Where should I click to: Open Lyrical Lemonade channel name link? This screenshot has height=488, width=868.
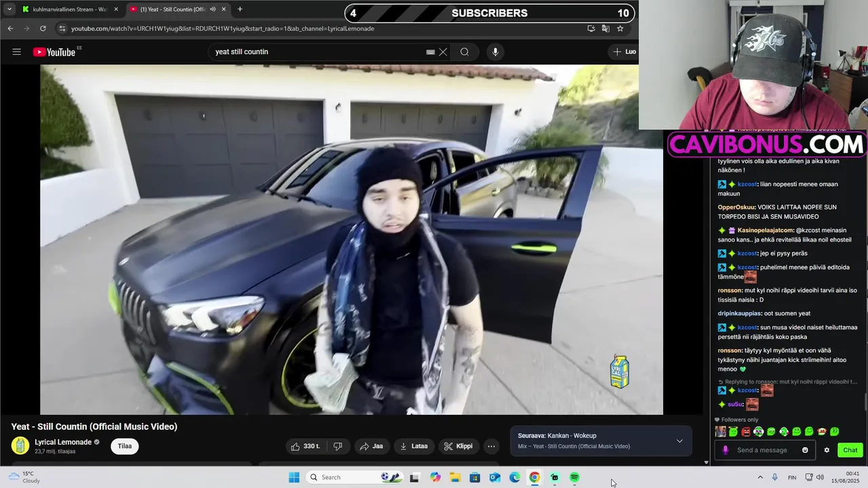tap(63, 442)
